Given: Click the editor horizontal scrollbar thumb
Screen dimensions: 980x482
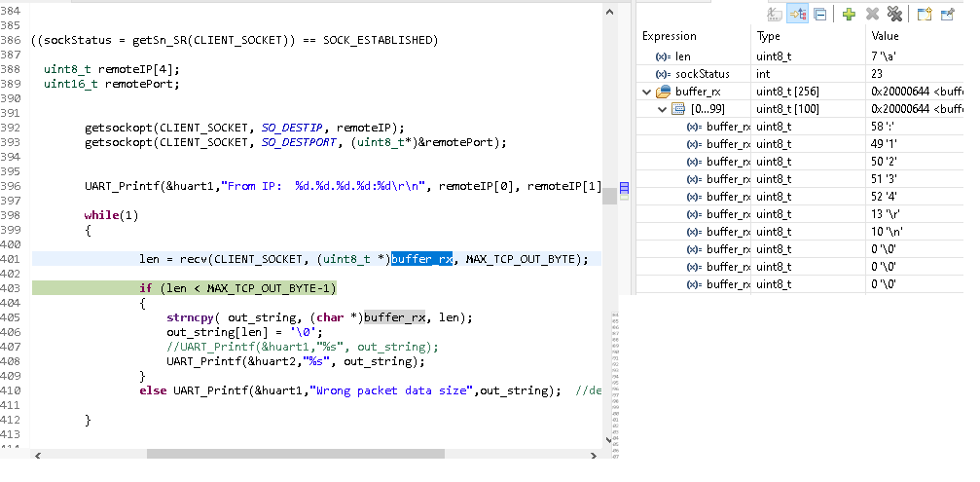Looking at the screenshot, I should [x=296, y=454].
